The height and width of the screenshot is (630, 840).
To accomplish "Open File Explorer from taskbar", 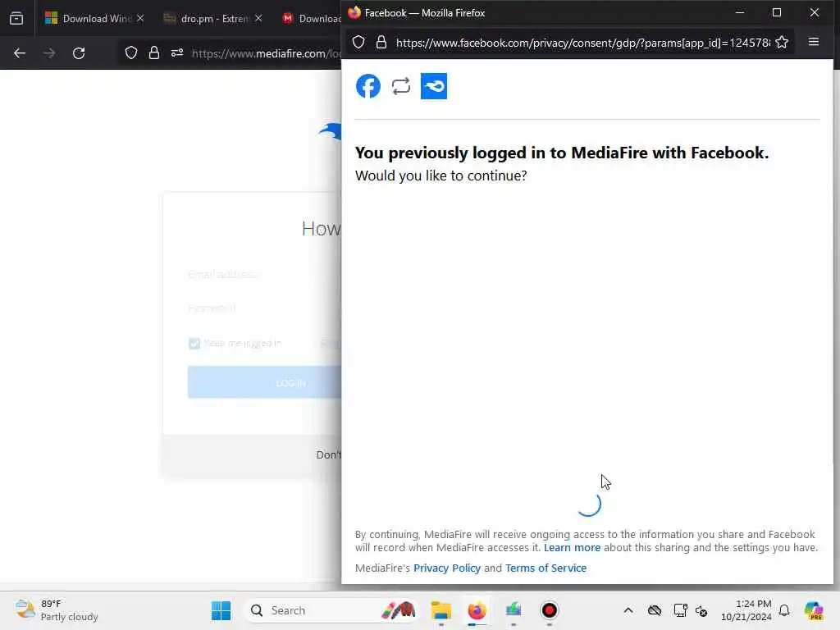I will [x=441, y=610].
